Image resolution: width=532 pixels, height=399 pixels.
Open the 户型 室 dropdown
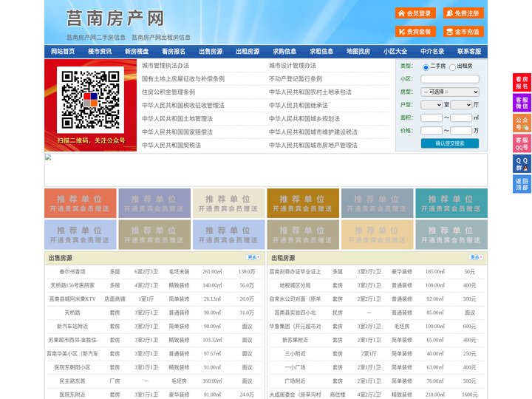[432, 105]
